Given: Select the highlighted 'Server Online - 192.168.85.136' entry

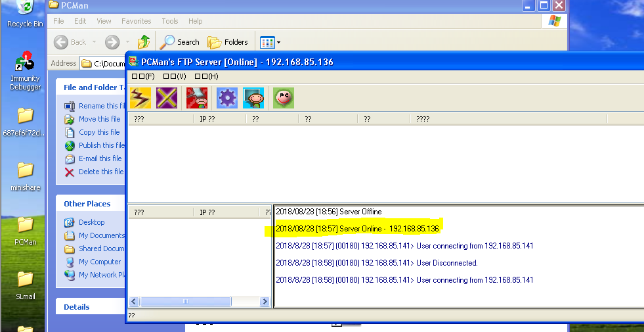Looking at the screenshot, I should point(357,228).
